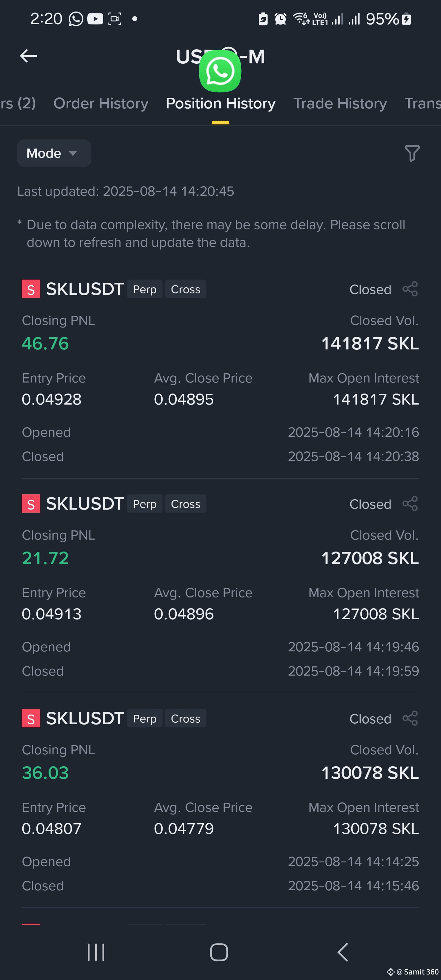Tap the 141817 SKL closed volume value
This screenshot has width=441, height=980.
point(370,343)
